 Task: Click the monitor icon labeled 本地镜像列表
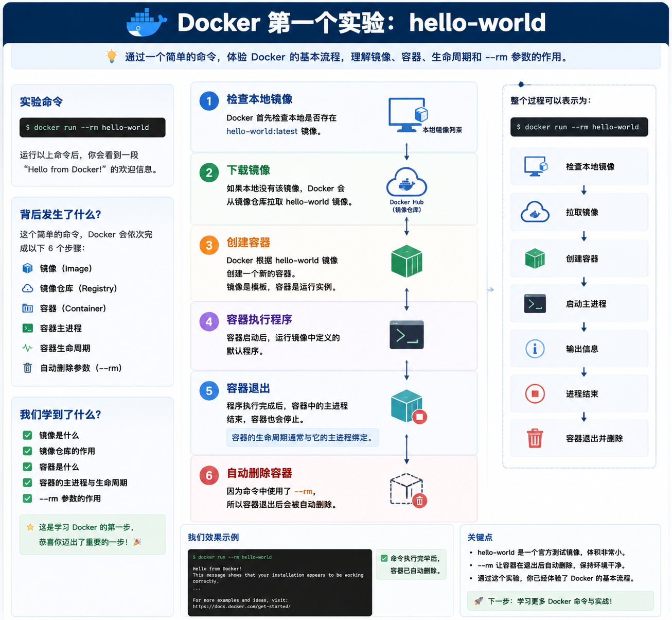(408, 114)
